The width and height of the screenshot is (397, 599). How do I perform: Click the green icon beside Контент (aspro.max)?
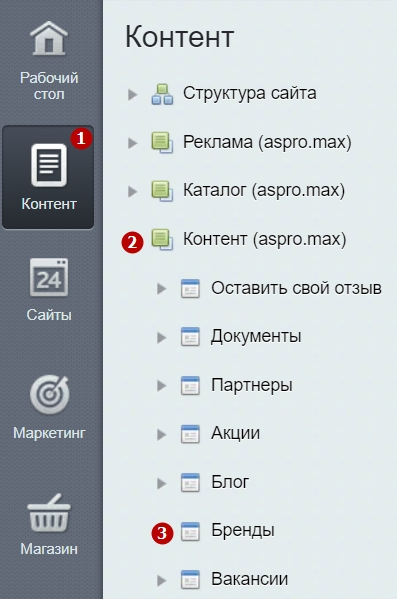[x=162, y=240]
